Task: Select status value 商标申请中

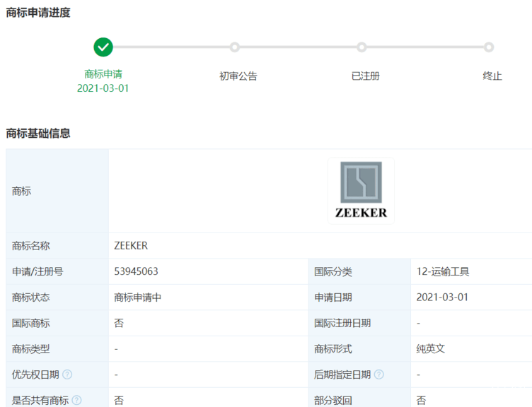Action: point(137,297)
